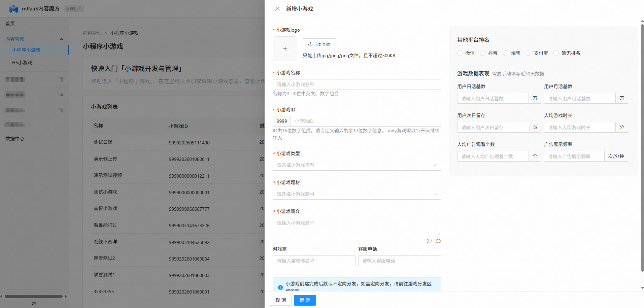Click the 小游戏ID column header
Image resolution: width=644 pixels, height=308 pixels.
pos(178,126)
